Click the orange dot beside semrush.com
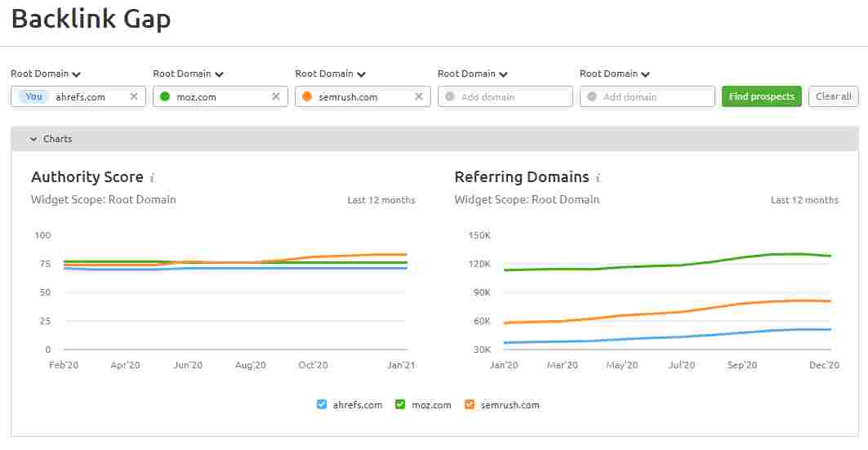Viewport: 868px width, 450px height. point(307,96)
